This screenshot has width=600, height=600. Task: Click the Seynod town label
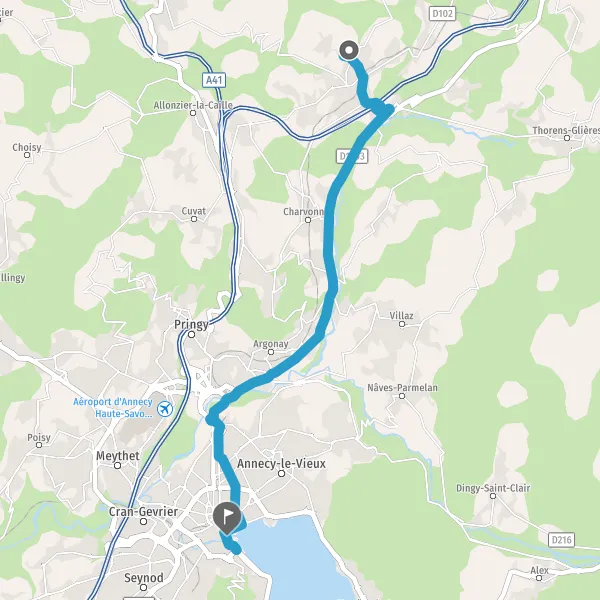point(143,578)
